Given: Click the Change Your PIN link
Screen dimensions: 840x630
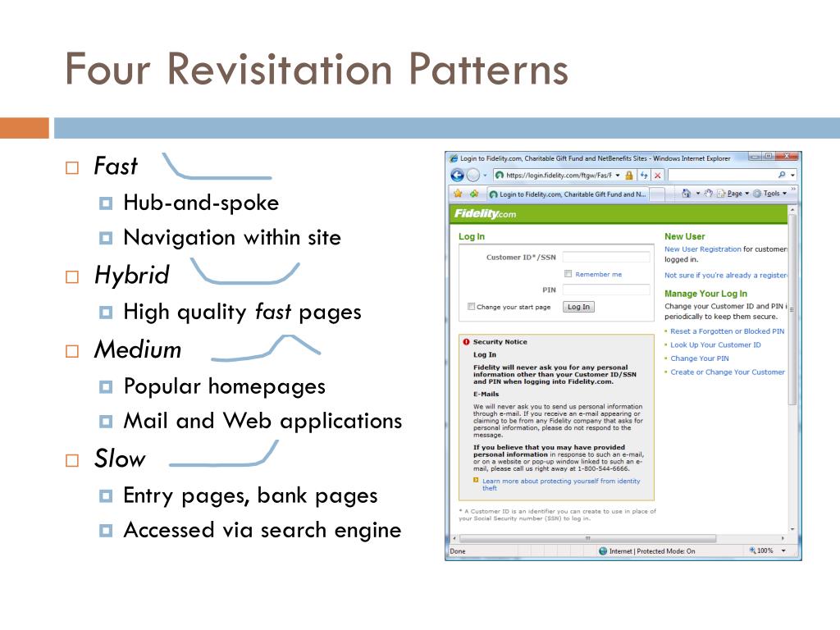Looking at the screenshot, I should 699,358.
